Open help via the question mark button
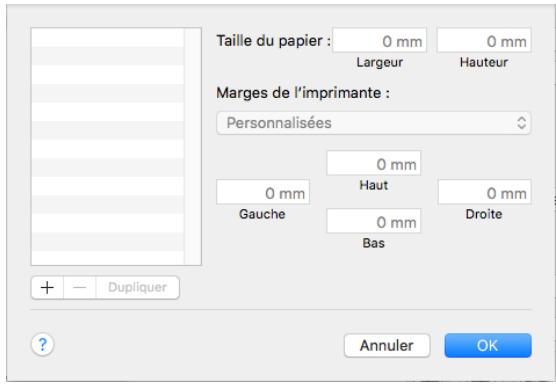This screenshot has width=556, height=384. 43,344
